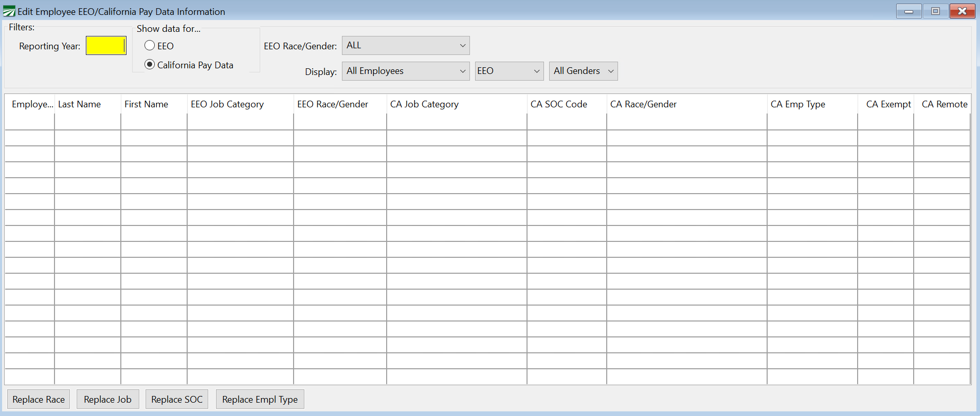Click the CA Emp Type column header
The width and height of the screenshot is (980, 416).
point(797,104)
